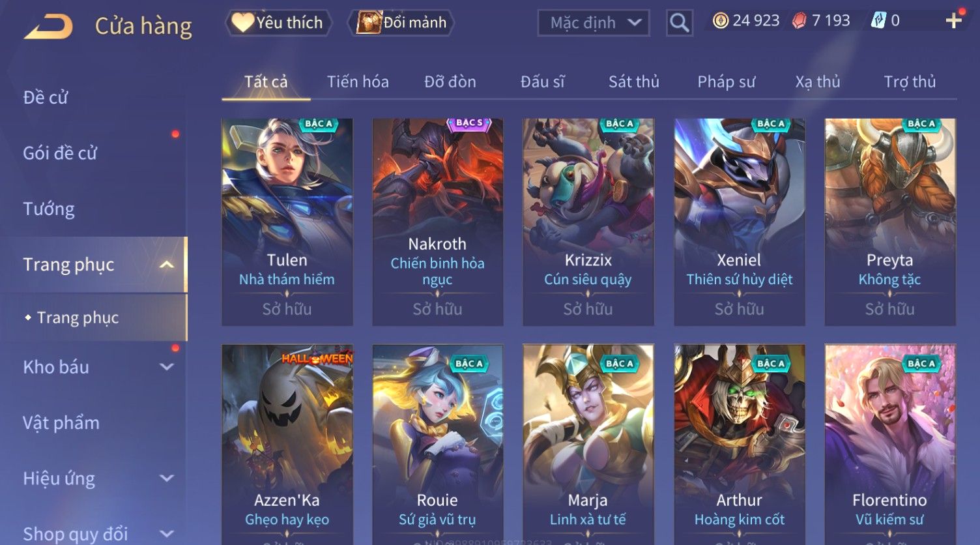
Task: Open the search magnifier icon
Action: 679,23
